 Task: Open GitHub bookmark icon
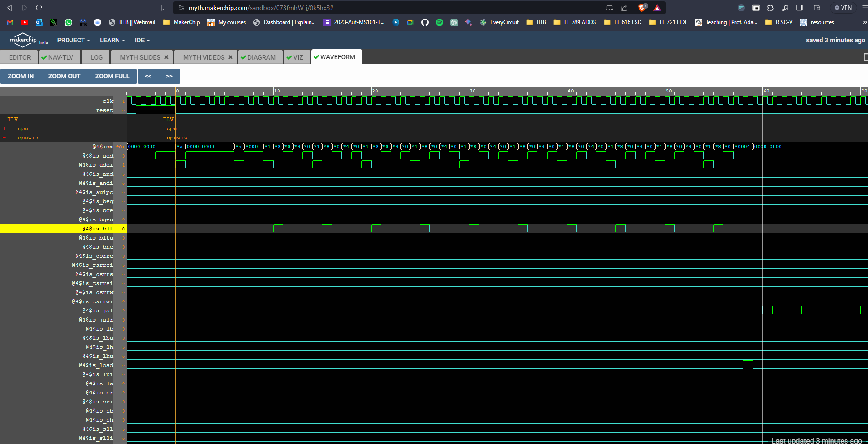[425, 22]
